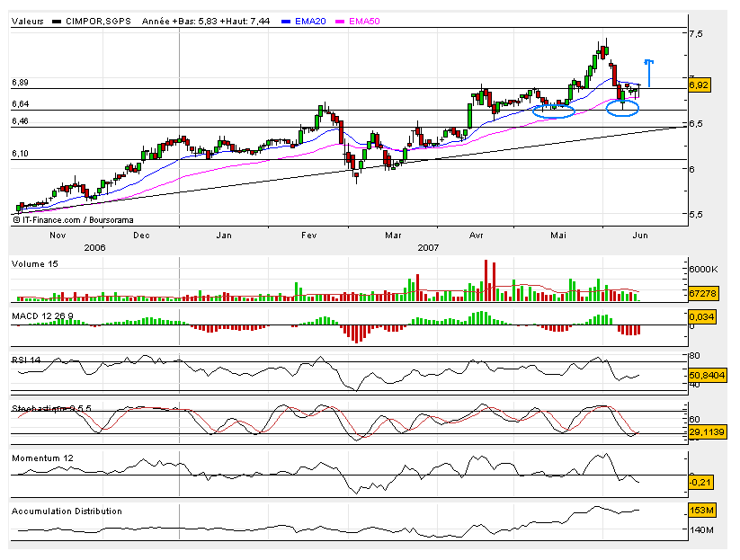Click the EMA20 legend label
Viewport: 740px width, 560px height.
tap(310, 22)
